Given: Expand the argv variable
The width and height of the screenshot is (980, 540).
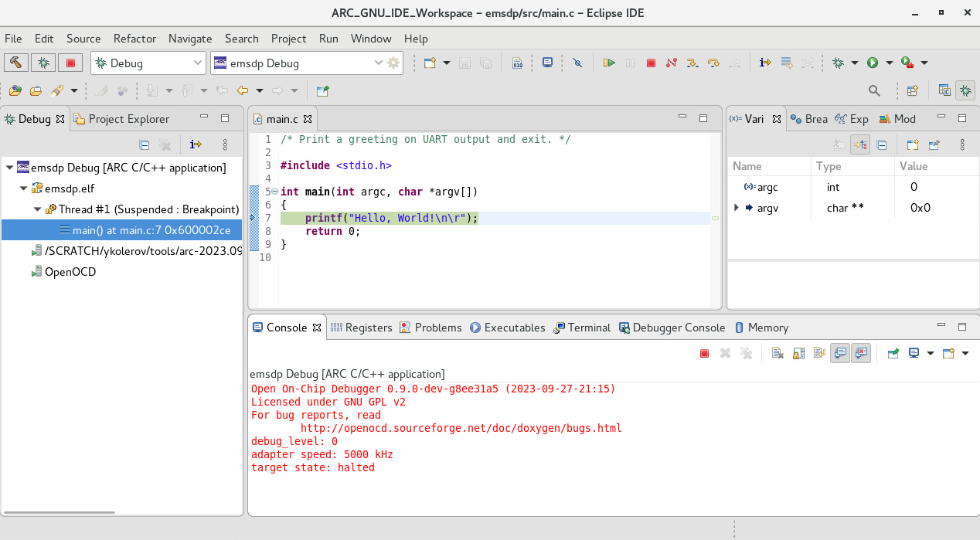Looking at the screenshot, I should (x=735, y=207).
